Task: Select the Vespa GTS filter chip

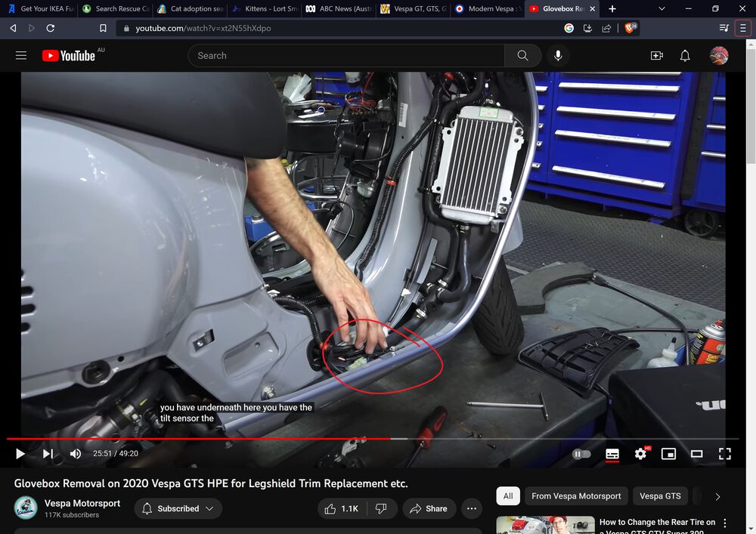Action: [x=659, y=496]
